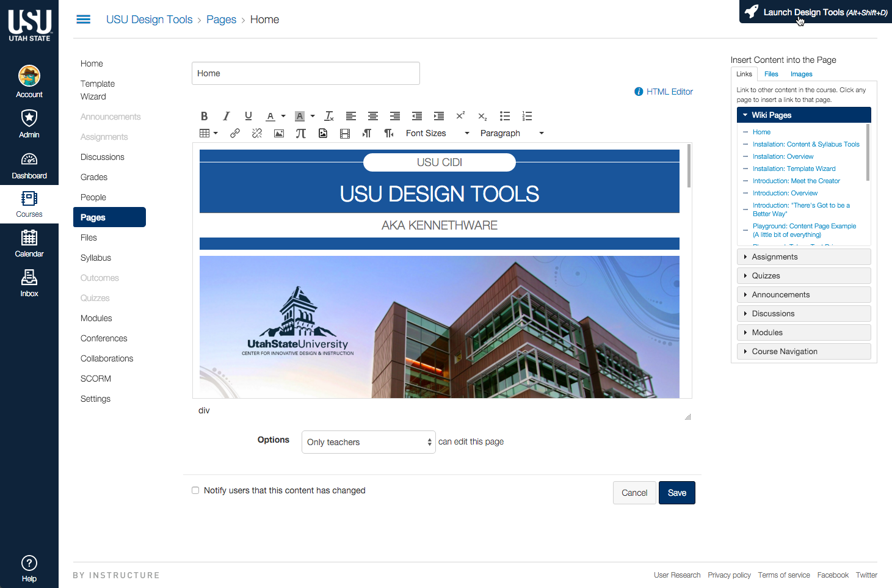Apply background highlight color
The height and width of the screenshot is (588, 892).
click(x=300, y=116)
